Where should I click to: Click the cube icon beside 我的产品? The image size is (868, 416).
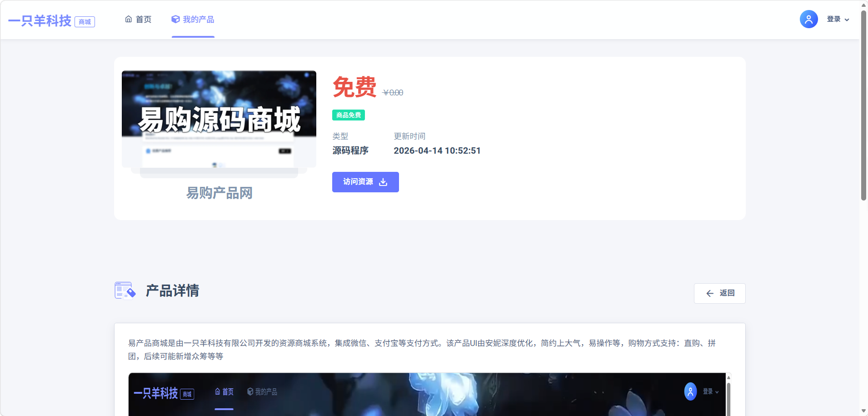[x=175, y=19]
